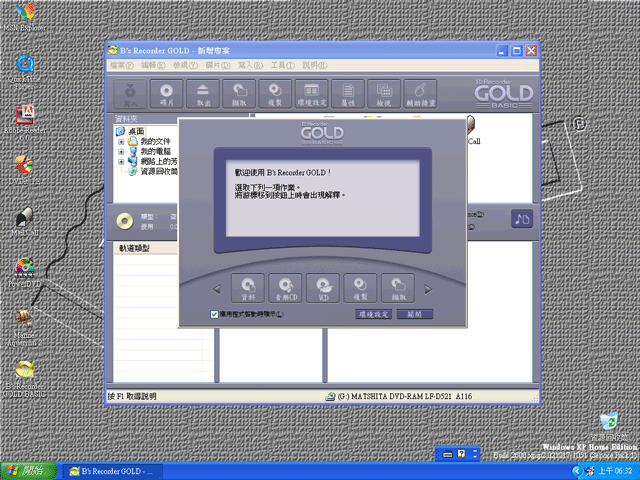Open the 碟片(D) menu
Screen dimensions: 640x480
(x=218, y=65)
